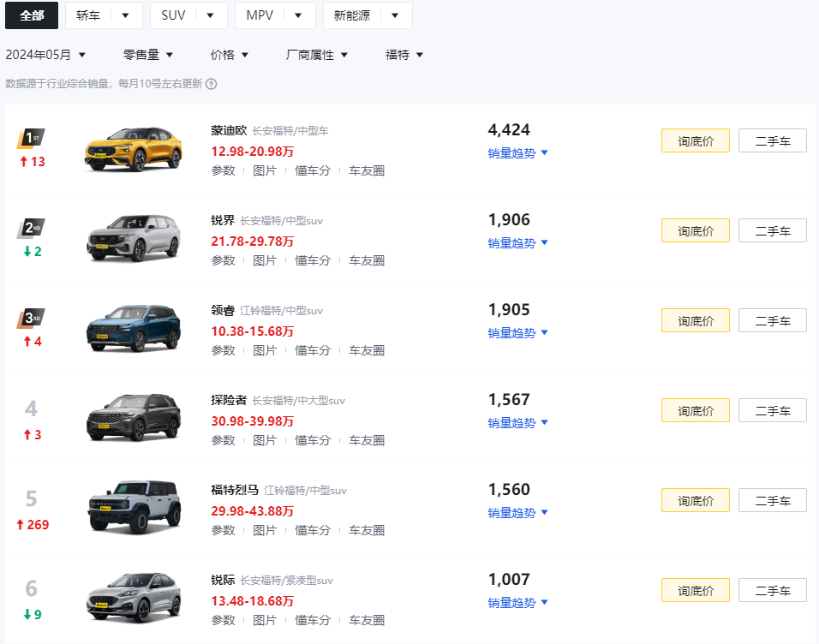Open 车友圈 link for 探险者
Screen dimensions: 819x644
367,440
